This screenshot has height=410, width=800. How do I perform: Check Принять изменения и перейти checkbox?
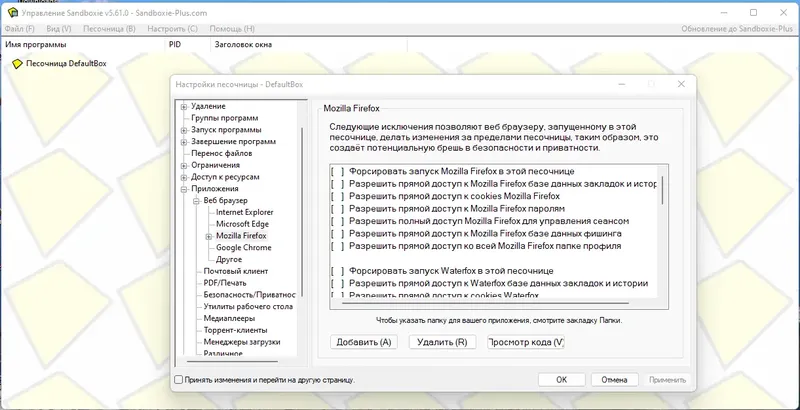[x=178, y=380]
